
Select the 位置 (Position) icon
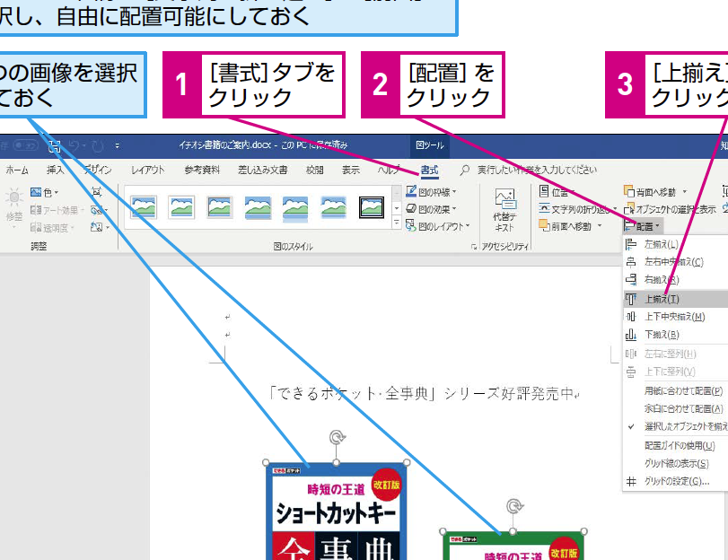pos(559,192)
